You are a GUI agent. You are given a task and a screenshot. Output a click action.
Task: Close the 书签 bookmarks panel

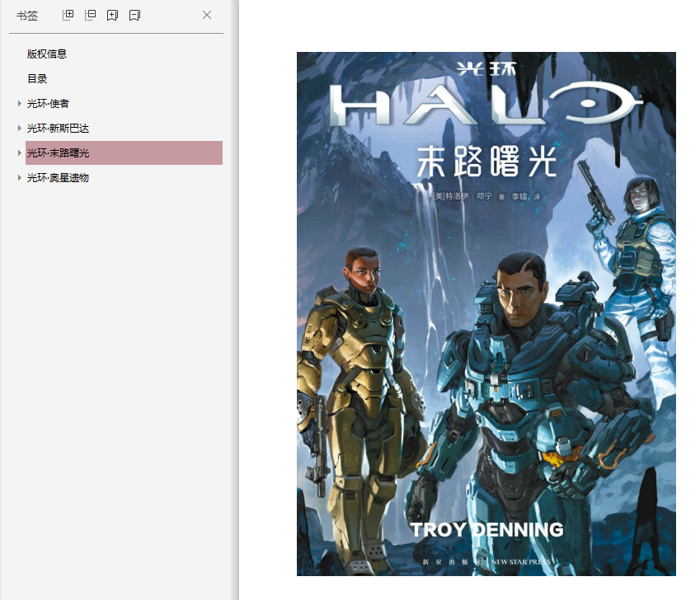(207, 15)
